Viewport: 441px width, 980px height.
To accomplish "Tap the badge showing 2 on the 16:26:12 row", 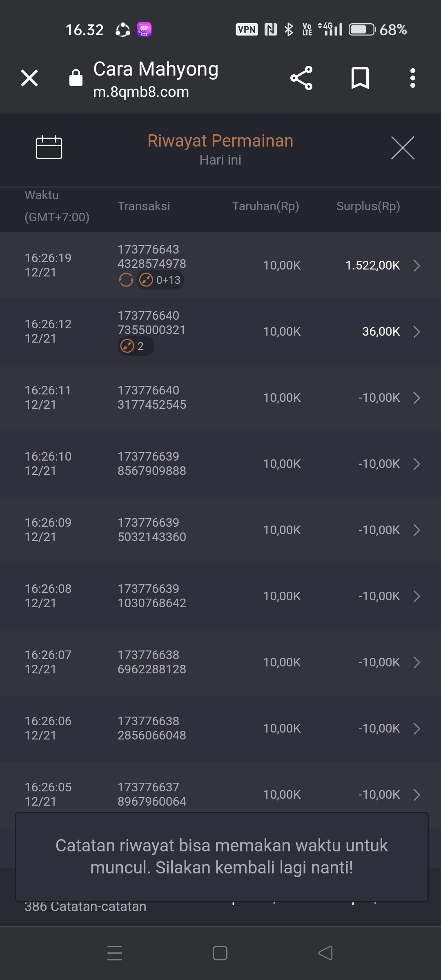I will (x=136, y=346).
